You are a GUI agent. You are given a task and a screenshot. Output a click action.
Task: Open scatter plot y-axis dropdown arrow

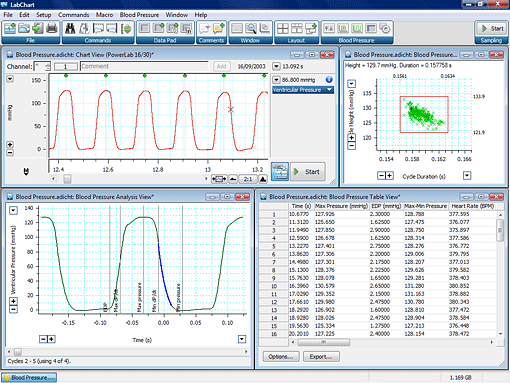[x=352, y=83]
